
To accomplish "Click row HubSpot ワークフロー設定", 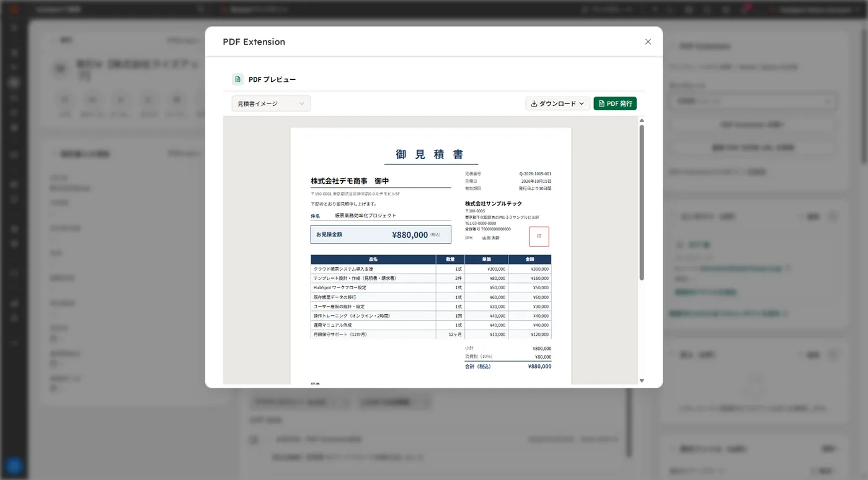I will (431, 287).
